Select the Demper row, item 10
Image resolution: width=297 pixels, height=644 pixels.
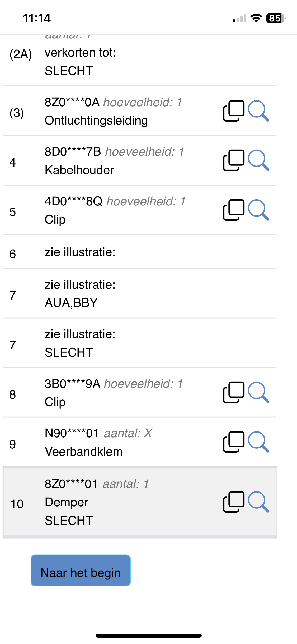click(140, 502)
